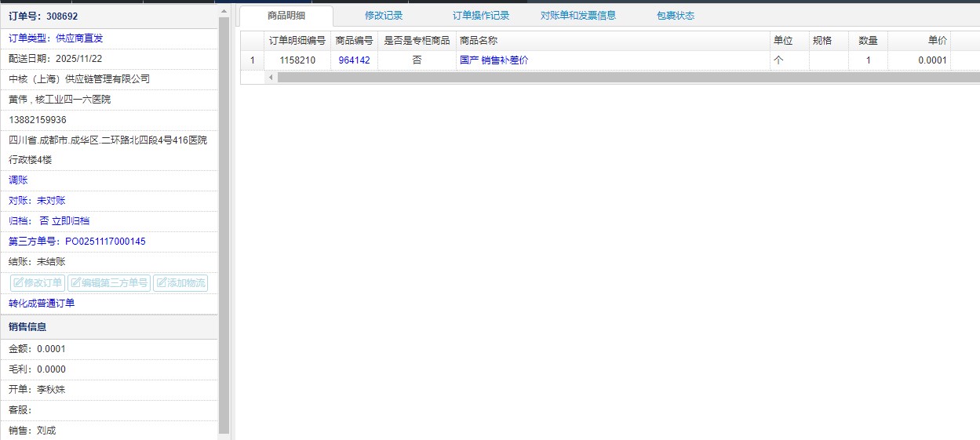980x440 pixels.
Task: Open the 国产 销售补差价 product link
Action: (494, 60)
